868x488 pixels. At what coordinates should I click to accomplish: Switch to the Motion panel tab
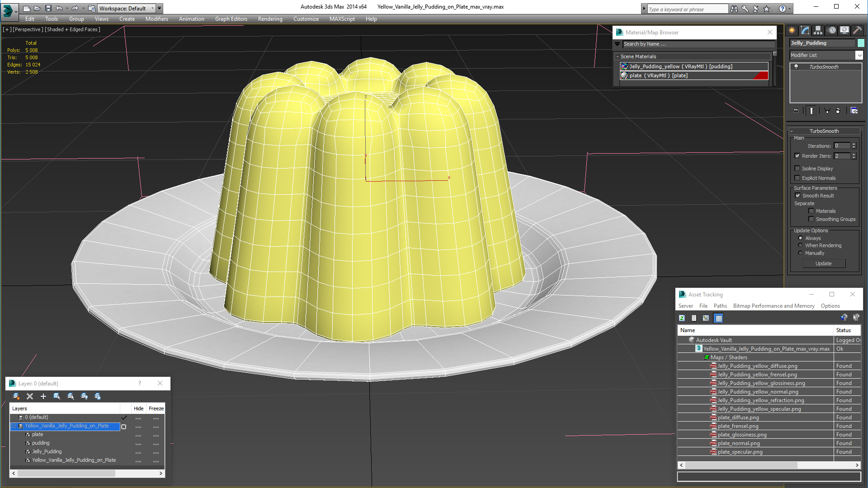832,30
